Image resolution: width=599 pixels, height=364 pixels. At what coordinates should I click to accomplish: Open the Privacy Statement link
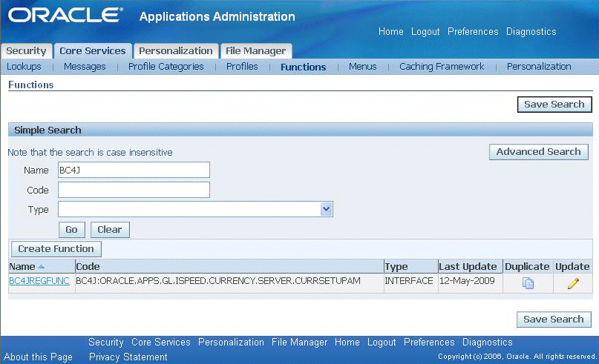coord(128,357)
